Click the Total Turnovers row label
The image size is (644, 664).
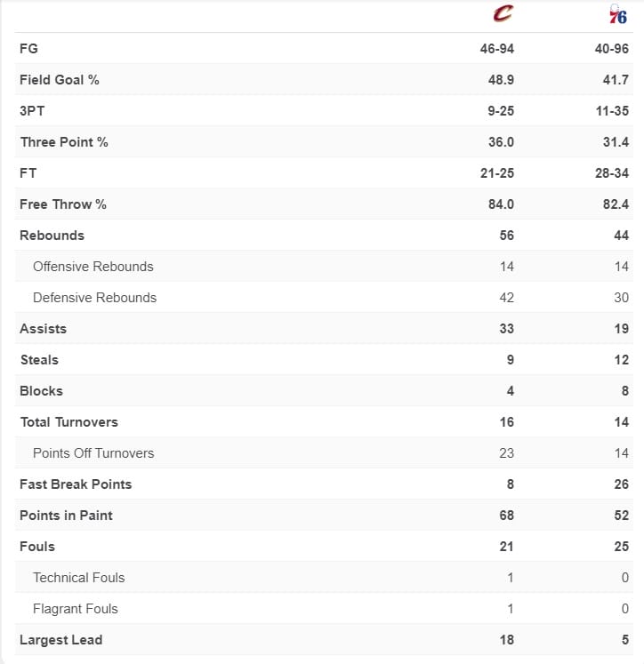[68, 422]
